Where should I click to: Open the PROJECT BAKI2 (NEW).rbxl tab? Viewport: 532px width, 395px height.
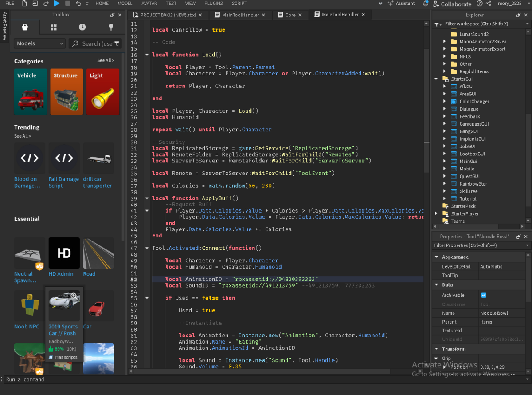click(168, 15)
